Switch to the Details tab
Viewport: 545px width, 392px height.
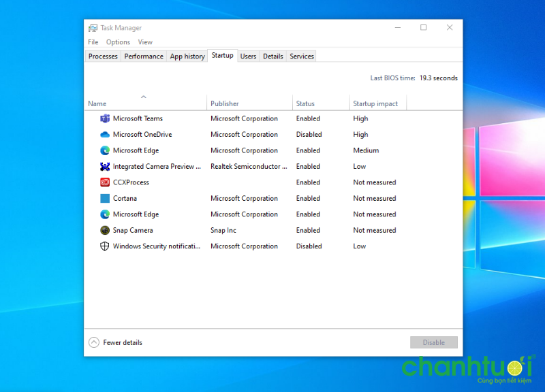(x=273, y=56)
